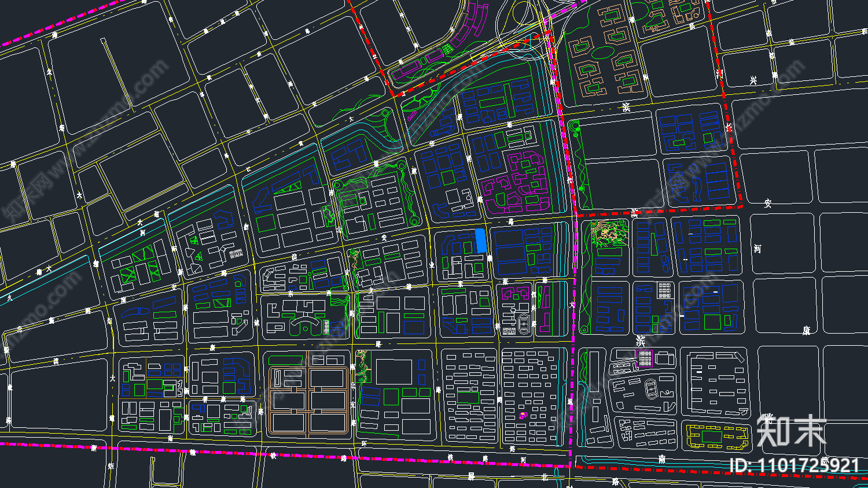Pick the orange-outlined building complex
The width and height of the screenshot is (868, 488).
308,400
